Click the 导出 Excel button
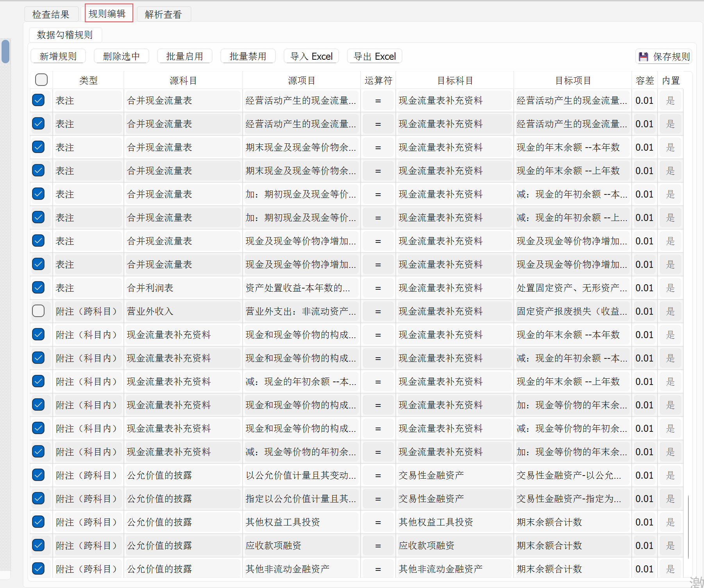The height and width of the screenshot is (588, 704). [x=374, y=56]
